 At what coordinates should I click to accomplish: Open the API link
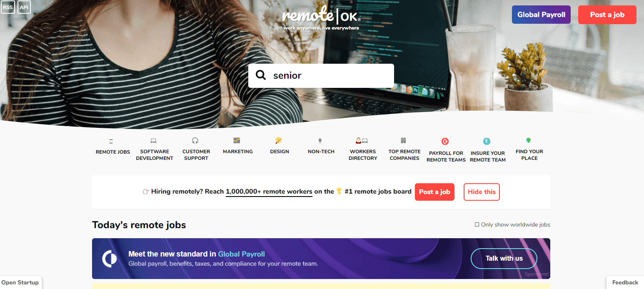24,7
